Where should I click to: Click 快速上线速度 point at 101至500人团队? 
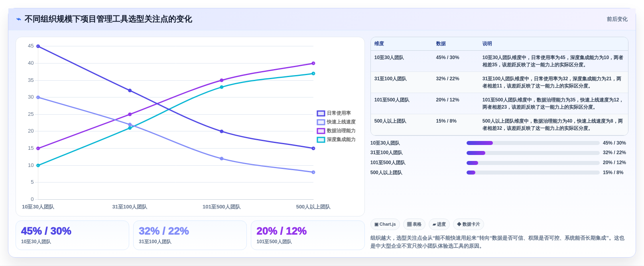pyautogui.click(x=222, y=159)
